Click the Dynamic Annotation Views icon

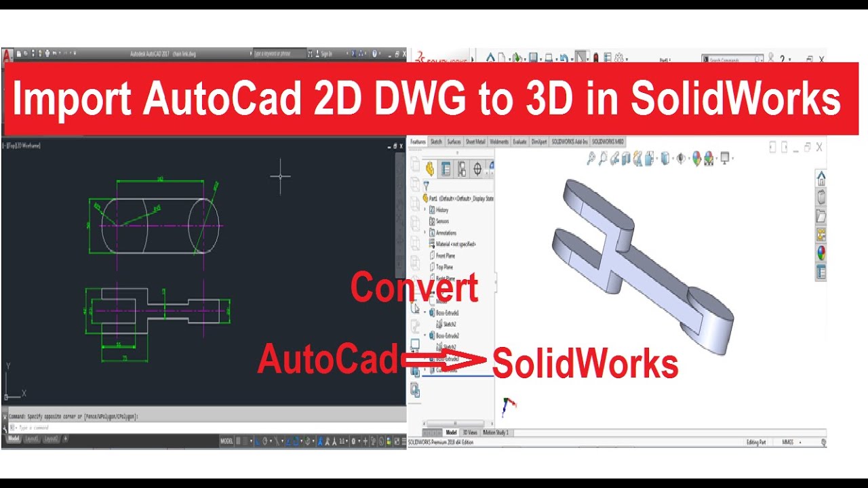(x=637, y=158)
